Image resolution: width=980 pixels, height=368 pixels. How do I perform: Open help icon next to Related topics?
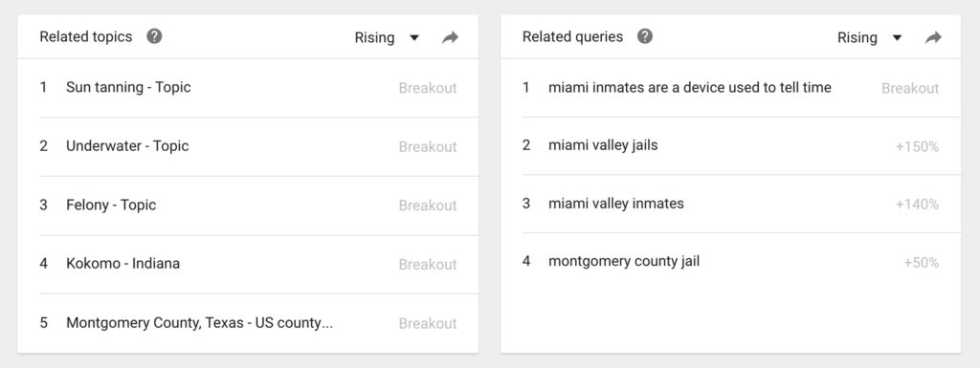pos(154,36)
